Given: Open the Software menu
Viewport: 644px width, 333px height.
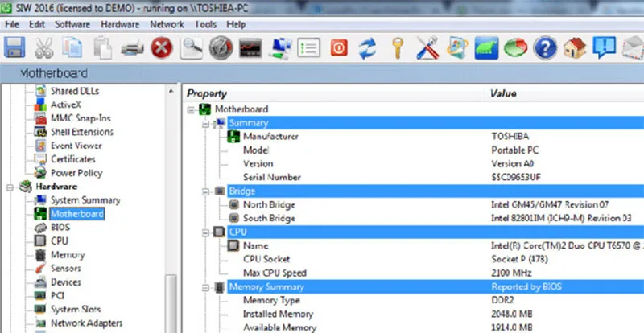Looking at the screenshot, I should click(x=72, y=25).
